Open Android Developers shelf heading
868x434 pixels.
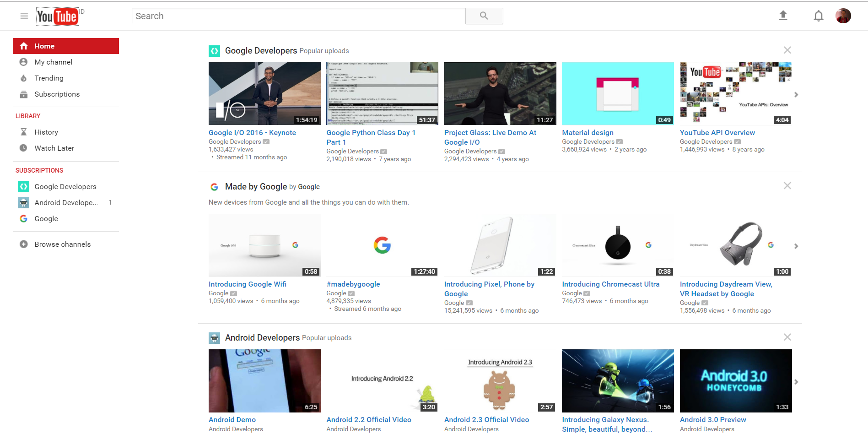[262, 337]
